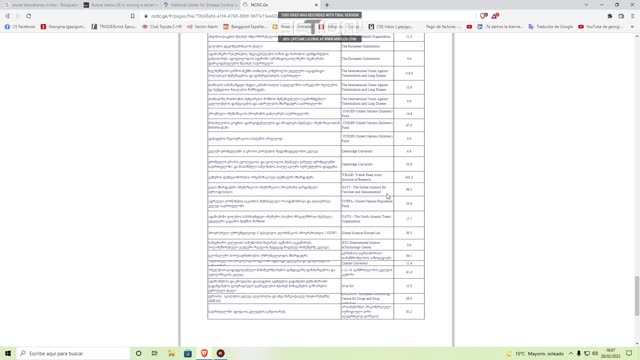
Task: Click the page vertical scrollbar thumb
Action: pos(636,296)
